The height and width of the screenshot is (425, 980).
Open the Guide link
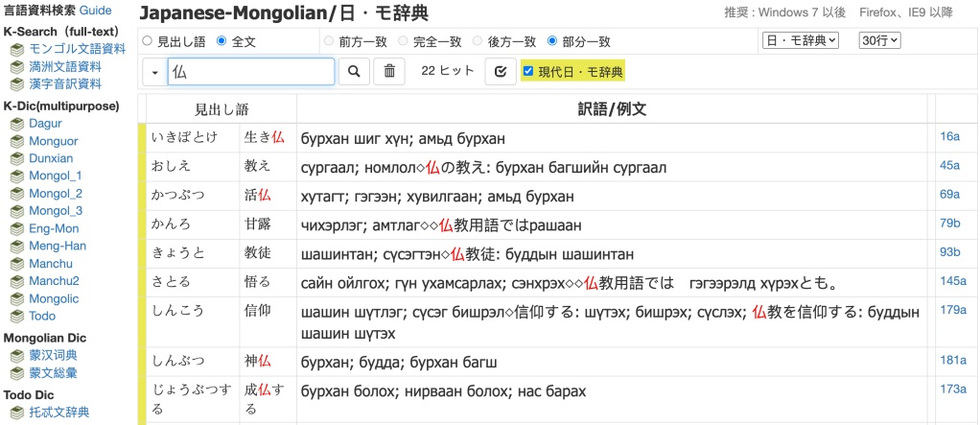[x=96, y=10]
